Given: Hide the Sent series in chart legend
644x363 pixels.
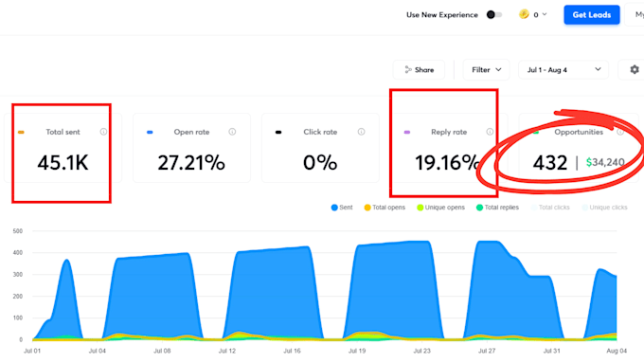Looking at the screenshot, I should (x=342, y=208).
